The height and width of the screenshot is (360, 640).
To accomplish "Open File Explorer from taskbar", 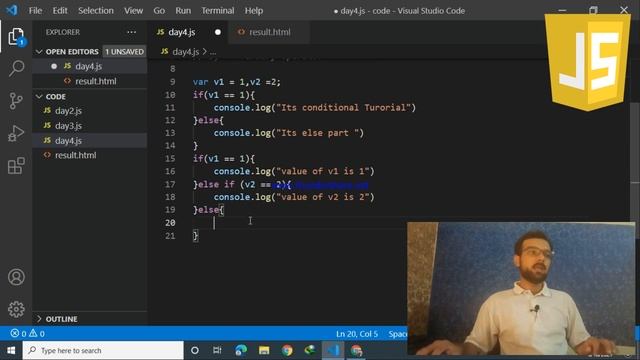I will [264, 350].
